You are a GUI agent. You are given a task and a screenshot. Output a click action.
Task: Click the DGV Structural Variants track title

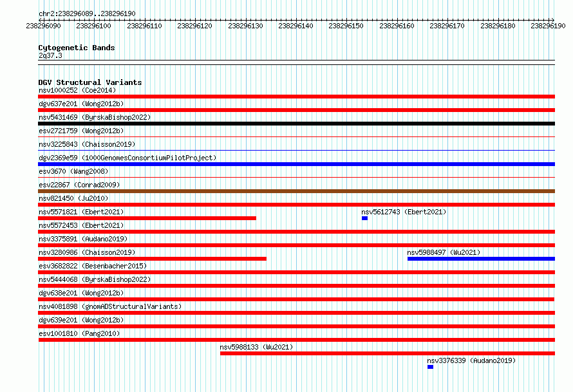90,82
